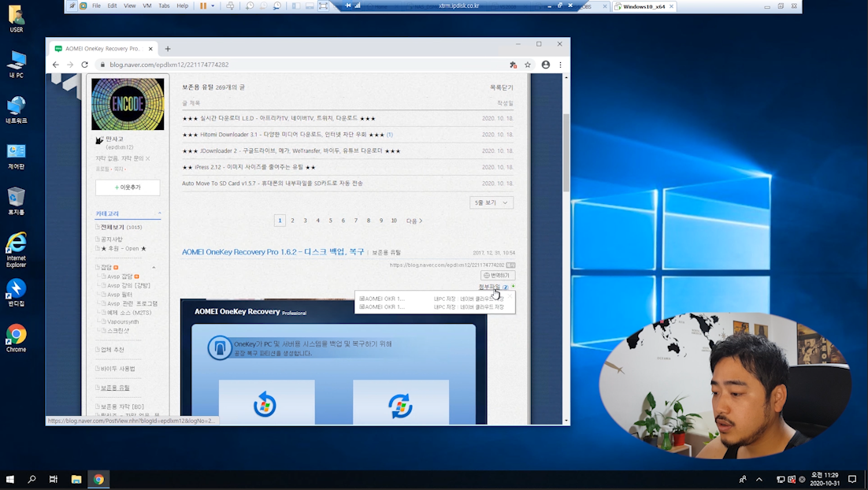The height and width of the screenshot is (490, 868).
Task: Show hidden tray icons chevron
Action: pos(759,479)
